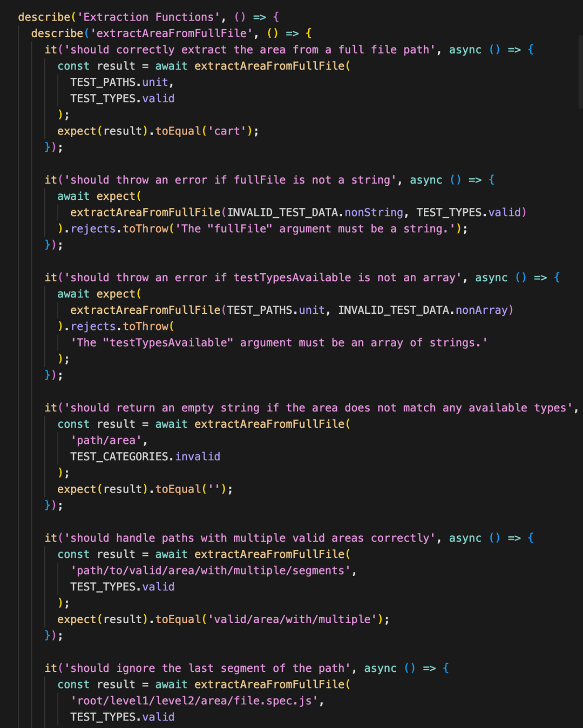Click the 'The "fullFile" argument must be a string.' message
This screenshot has width=583, height=728.
click(x=315, y=229)
